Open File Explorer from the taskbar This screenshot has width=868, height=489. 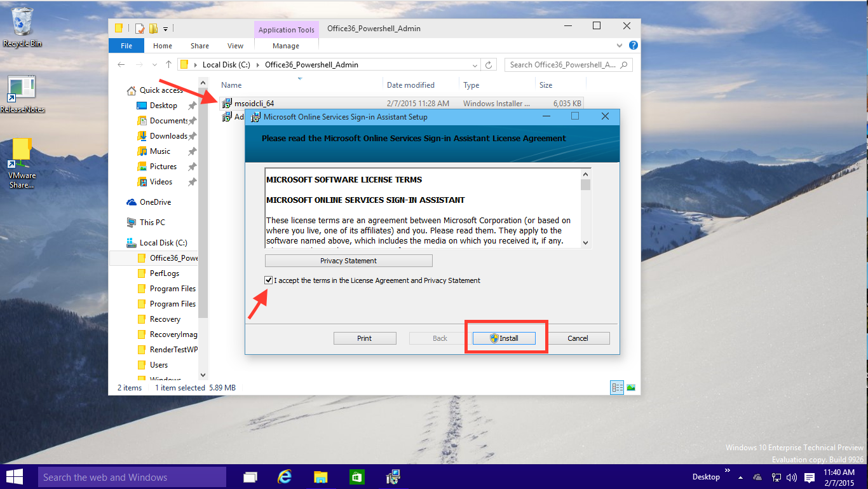tap(322, 477)
